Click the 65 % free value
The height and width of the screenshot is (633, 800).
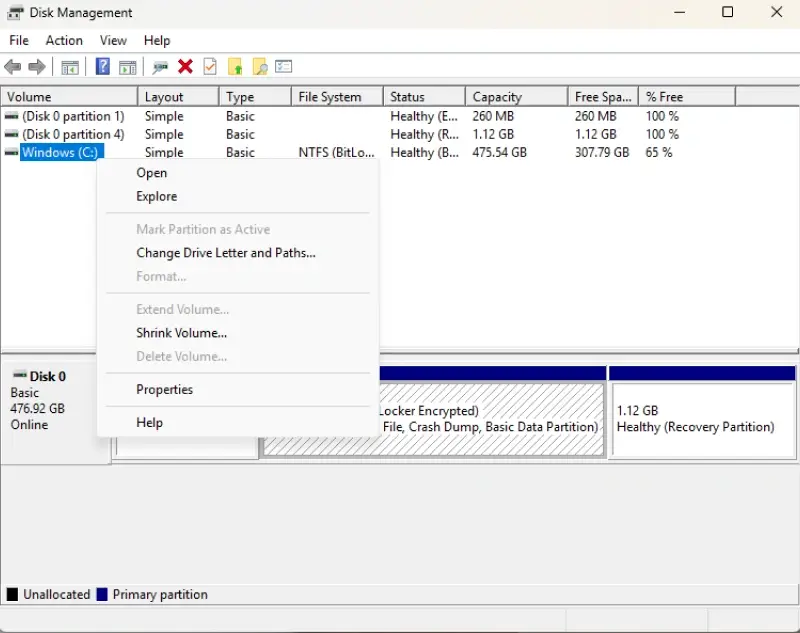point(659,152)
